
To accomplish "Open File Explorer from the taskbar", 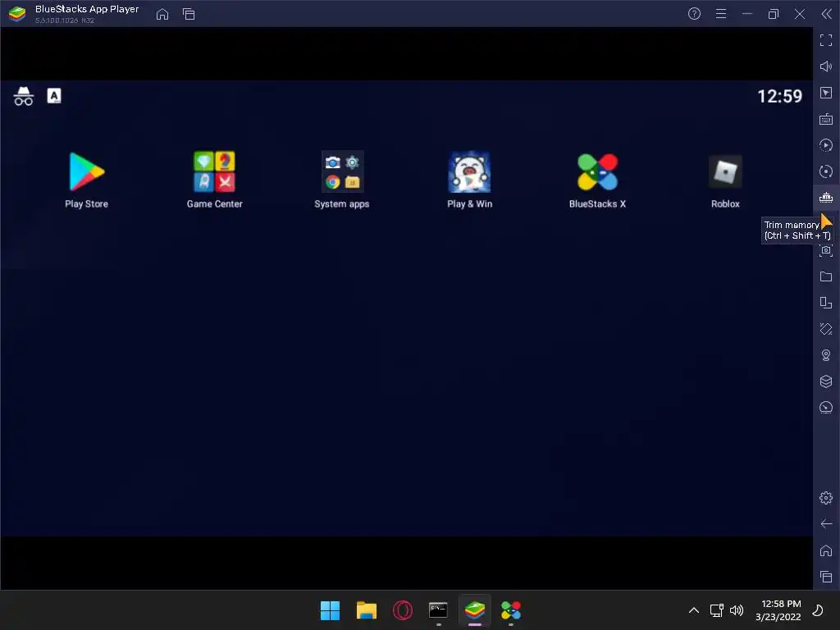I will [367, 610].
